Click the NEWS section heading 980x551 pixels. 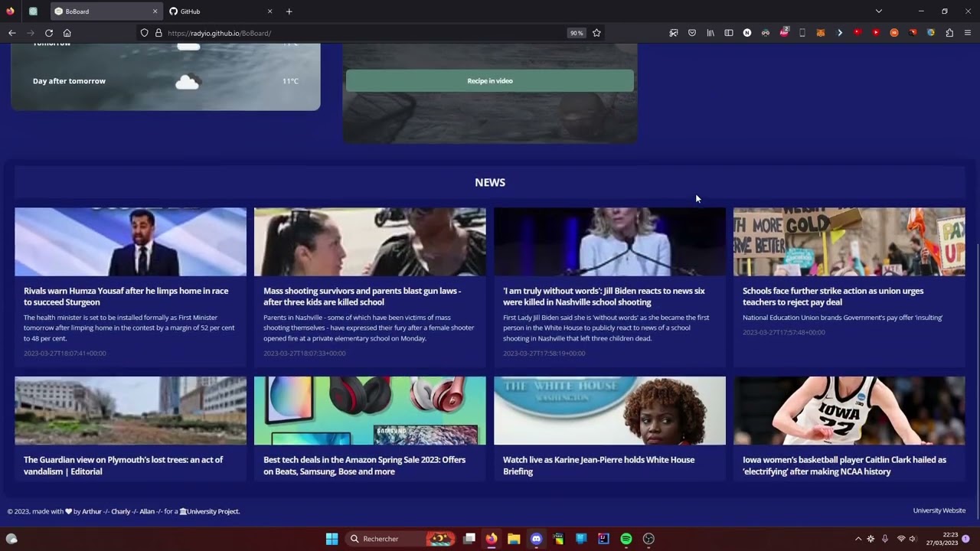click(x=490, y=182)
